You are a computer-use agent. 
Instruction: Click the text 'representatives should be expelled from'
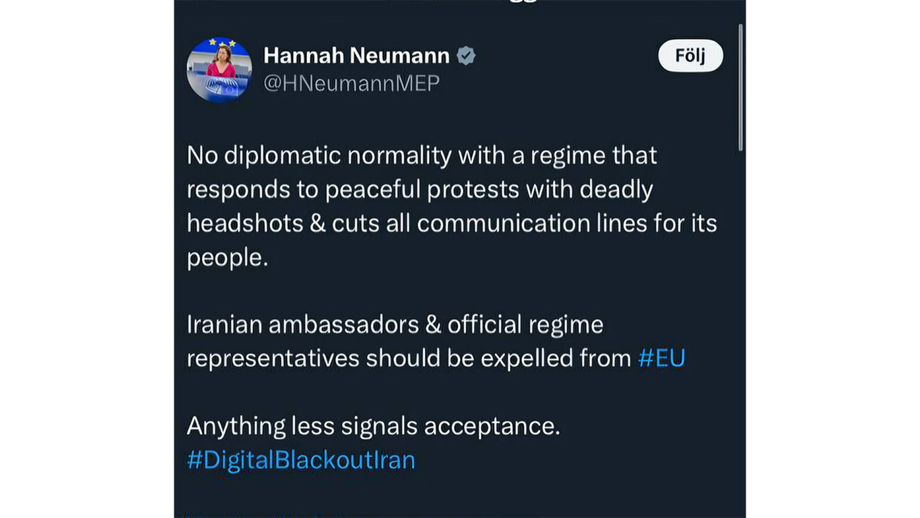click(408, 358)
